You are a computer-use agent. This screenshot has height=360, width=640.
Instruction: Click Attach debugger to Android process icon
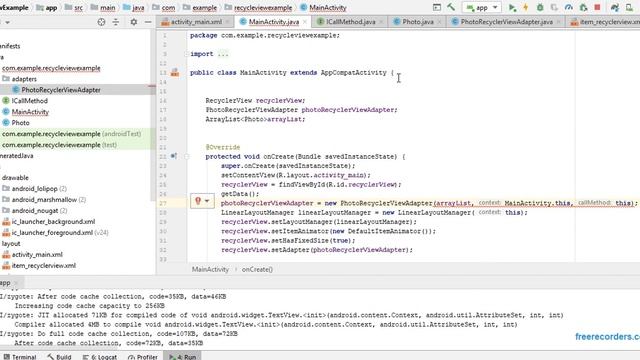pos(583,7)
